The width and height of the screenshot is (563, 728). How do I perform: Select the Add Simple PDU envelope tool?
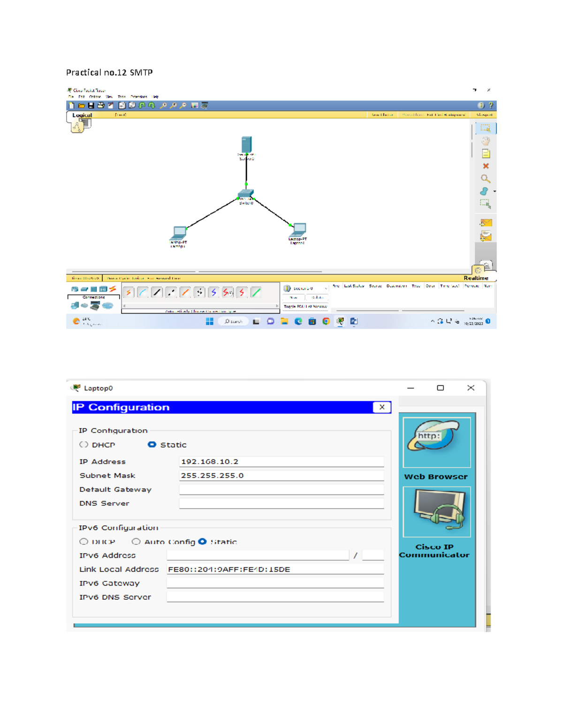(485, 222)
